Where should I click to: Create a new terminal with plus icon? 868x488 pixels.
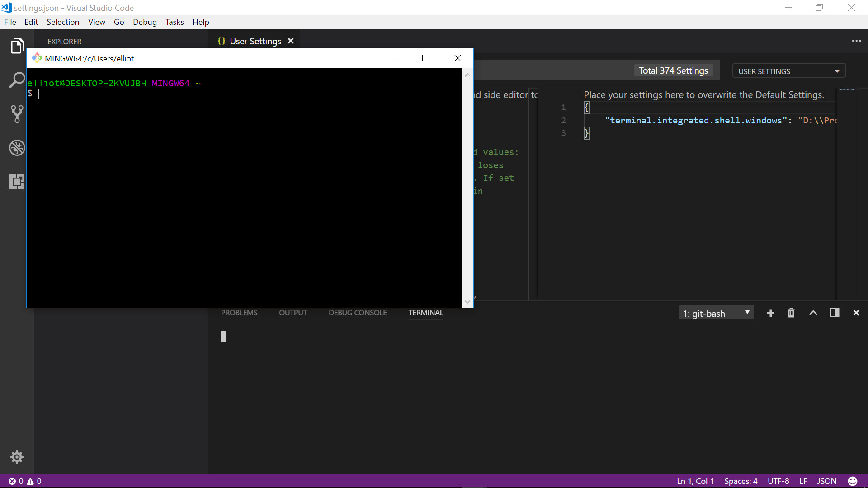[x=771, y=313]
